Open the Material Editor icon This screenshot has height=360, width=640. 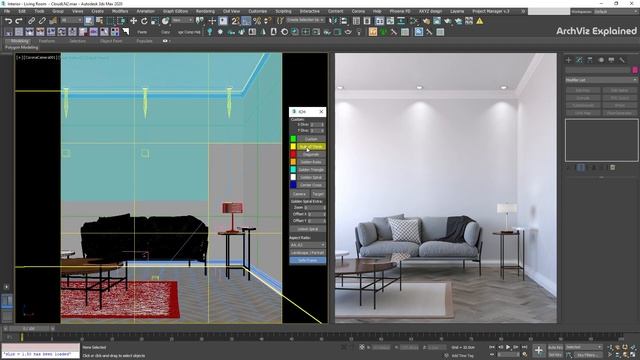click(x=415, y=20)
